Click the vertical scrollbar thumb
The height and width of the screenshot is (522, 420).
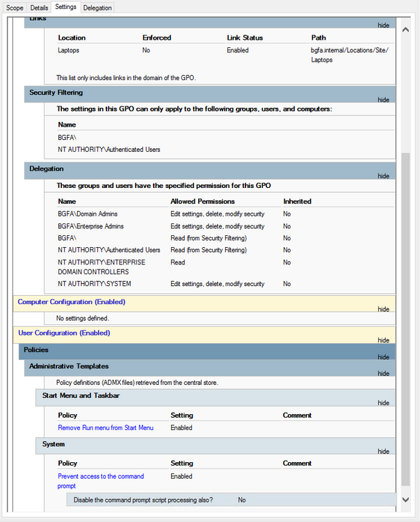(405, 319)
